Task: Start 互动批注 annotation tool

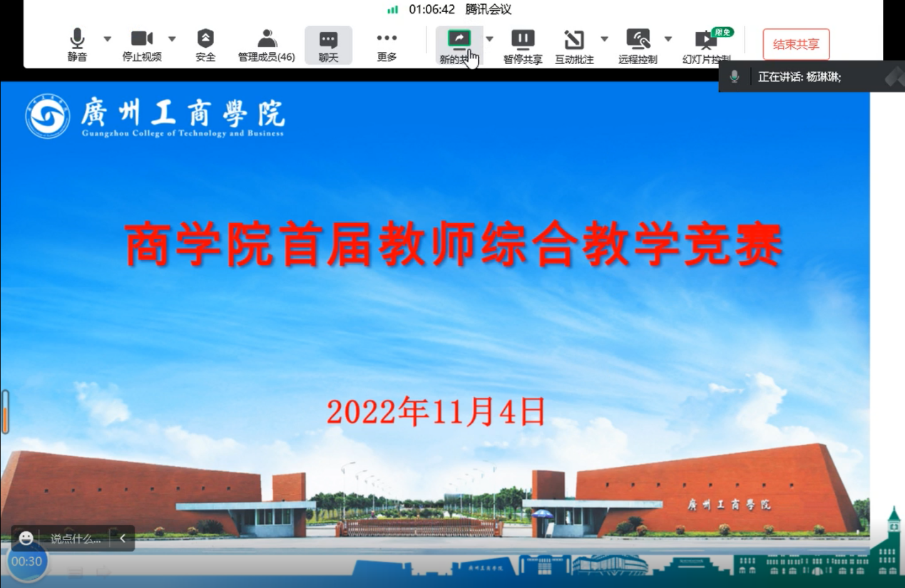Action: click(574, 45)
